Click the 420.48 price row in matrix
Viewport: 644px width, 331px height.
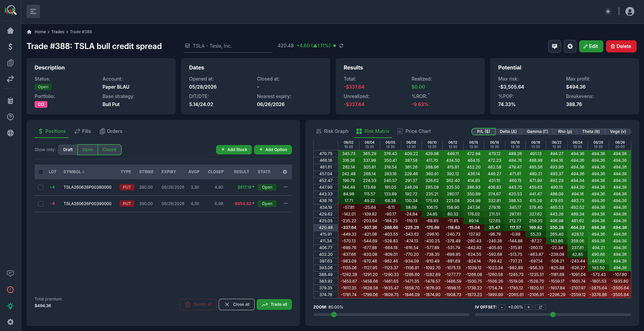tap(472, 228)
